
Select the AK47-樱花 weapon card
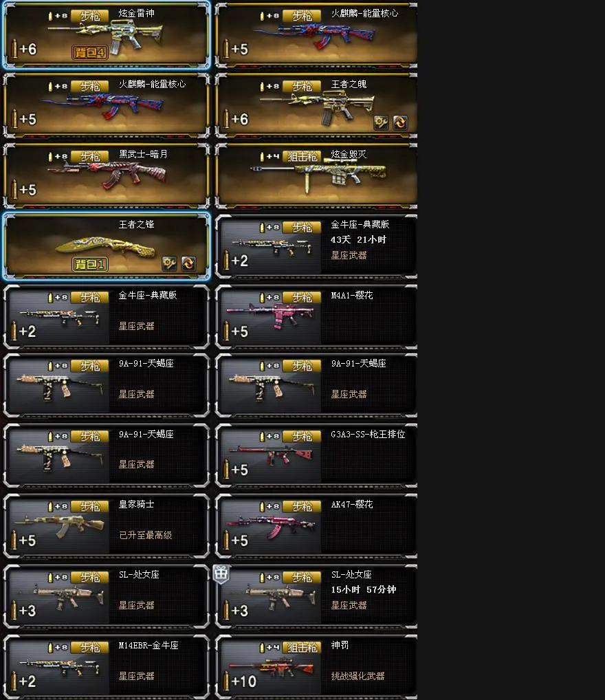316,526
